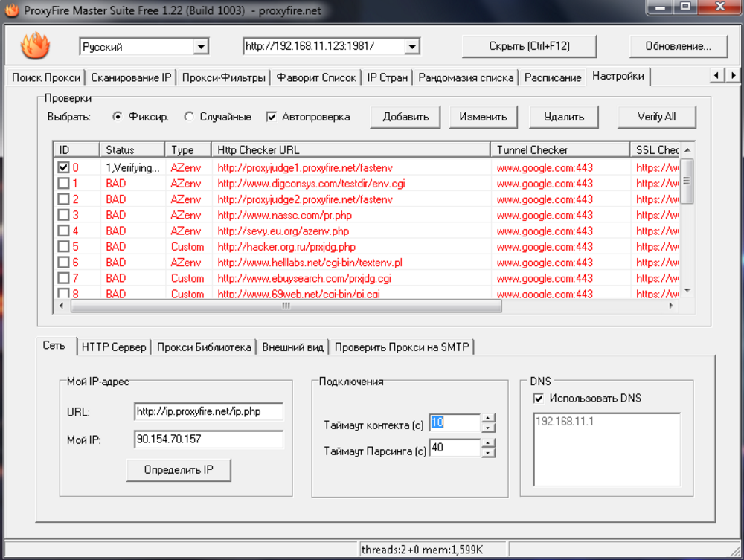Image resolution: width=744 pixels, height=560 pixels.
Task: Open the Прокси Библиотека sub-tab
Action: [x=204, y=347]
